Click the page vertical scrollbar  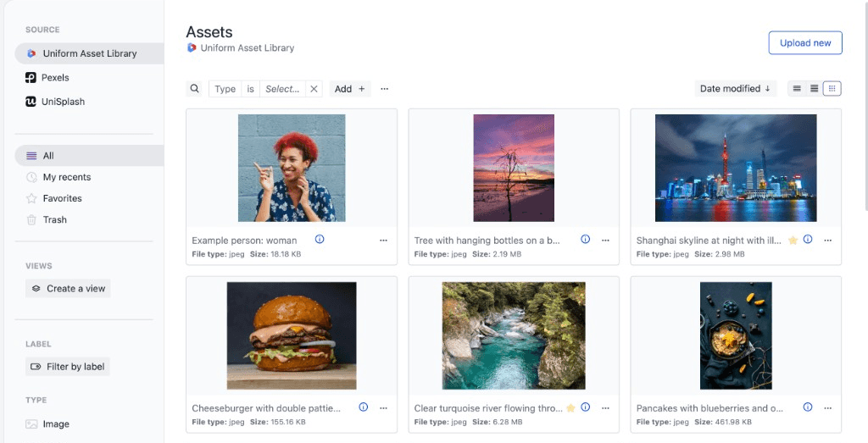(865, 105)
